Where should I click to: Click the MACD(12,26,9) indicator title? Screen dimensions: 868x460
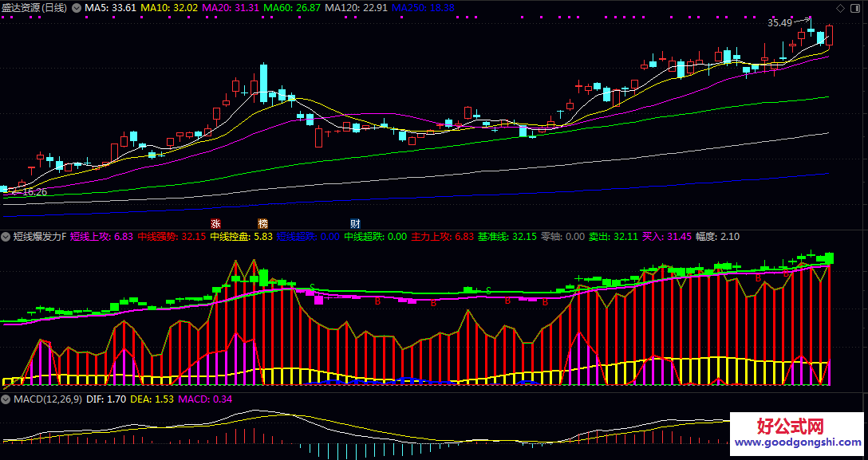pyautogui.click(x=48, y=398)
